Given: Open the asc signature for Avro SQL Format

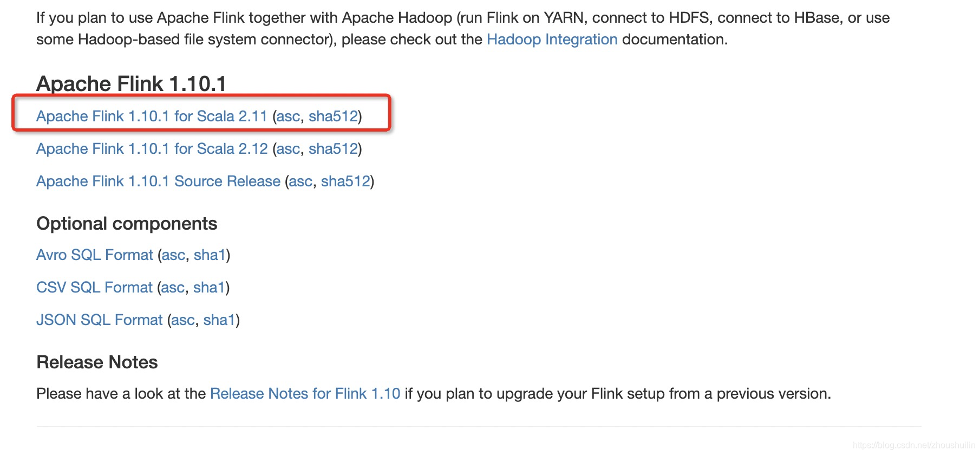Looking at the screenshot, I should pos(173,255).
